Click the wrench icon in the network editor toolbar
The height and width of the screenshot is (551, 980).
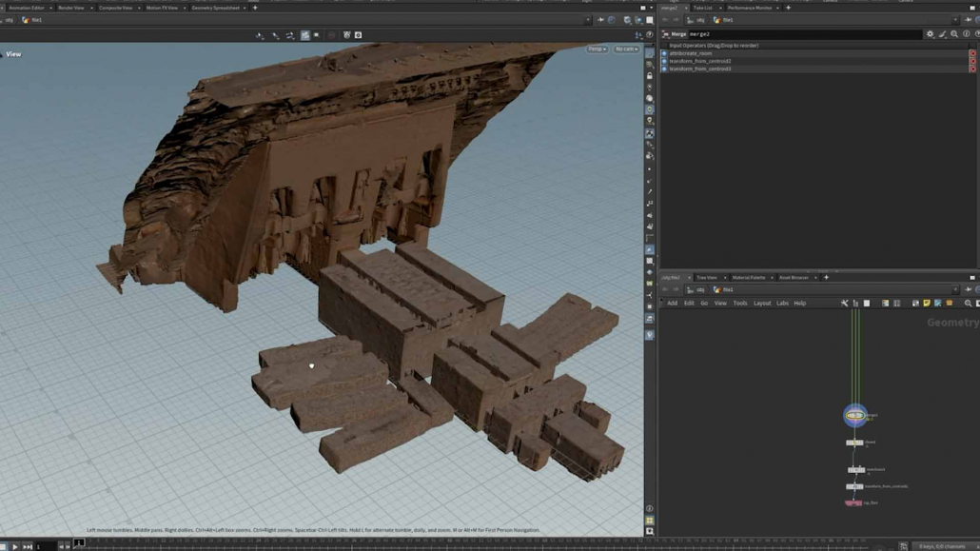tap(844, 304)
